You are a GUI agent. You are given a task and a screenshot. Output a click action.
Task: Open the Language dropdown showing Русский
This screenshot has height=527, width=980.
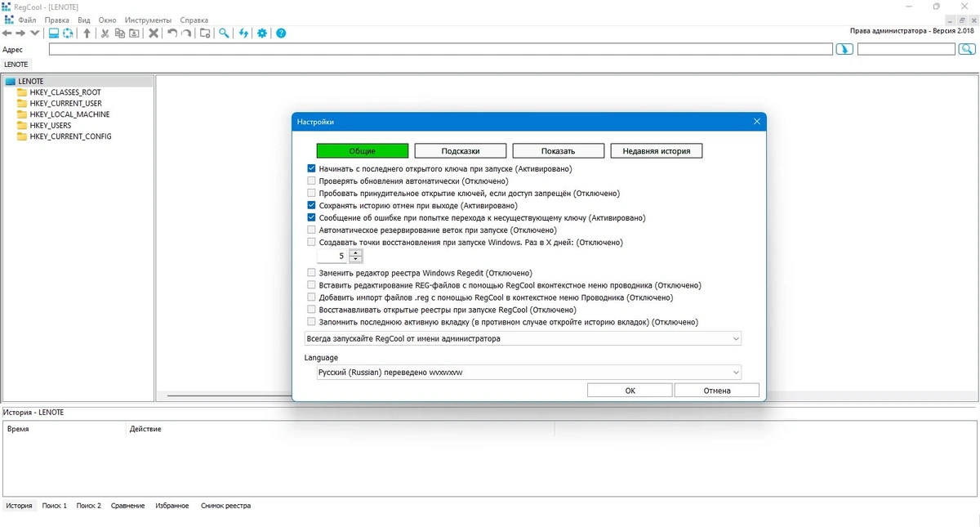(529, 373)
